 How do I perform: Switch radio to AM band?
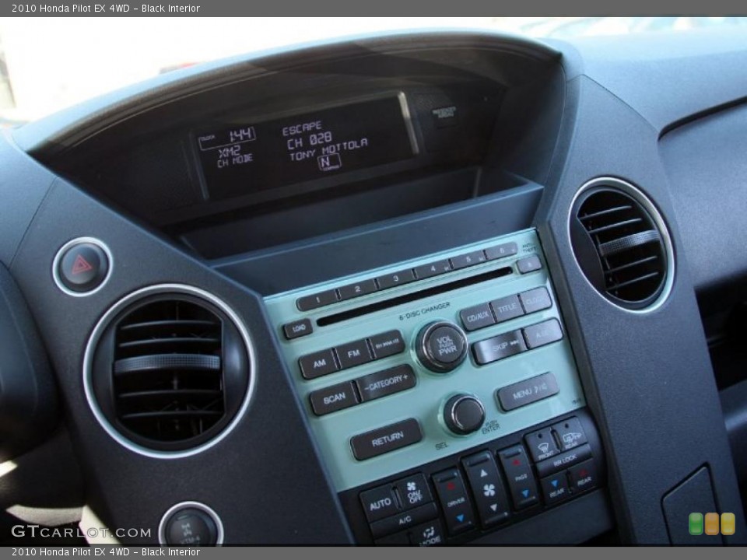318,364
